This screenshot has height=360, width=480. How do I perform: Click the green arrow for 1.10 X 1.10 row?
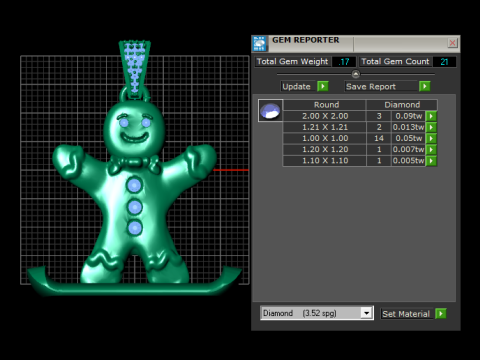point(431,161)
